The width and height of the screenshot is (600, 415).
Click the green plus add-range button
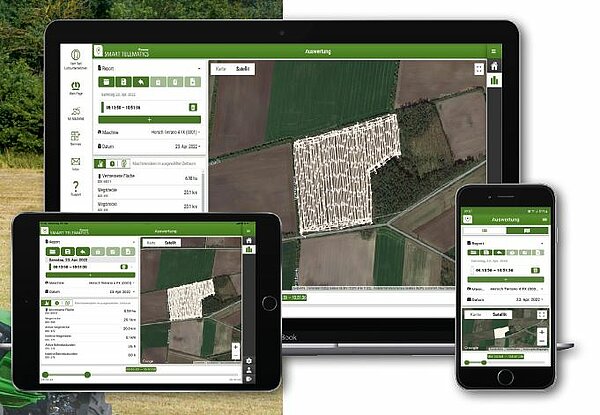[150, 119]
